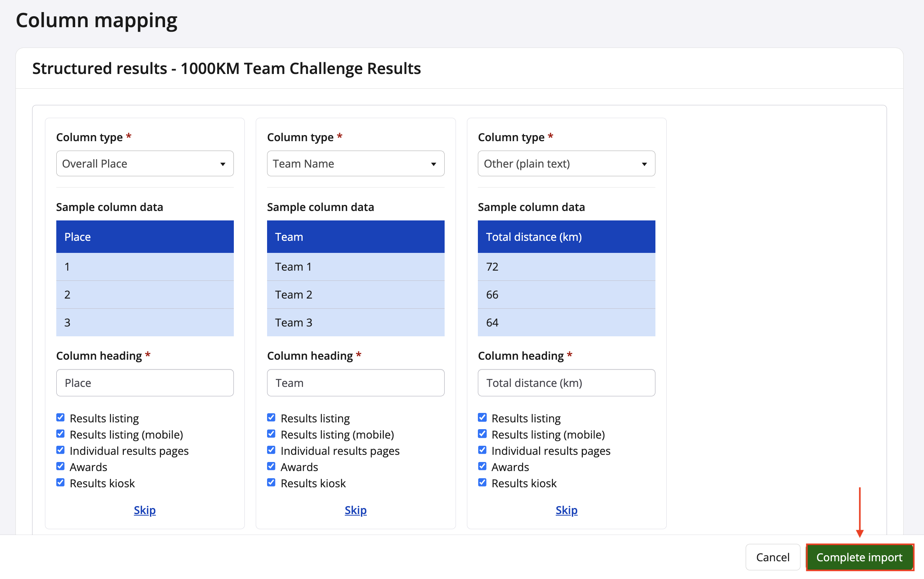The width and height of the screenshot is (924, 579).
Task: Click the Team column heading input field
Action: pos(355,383)
